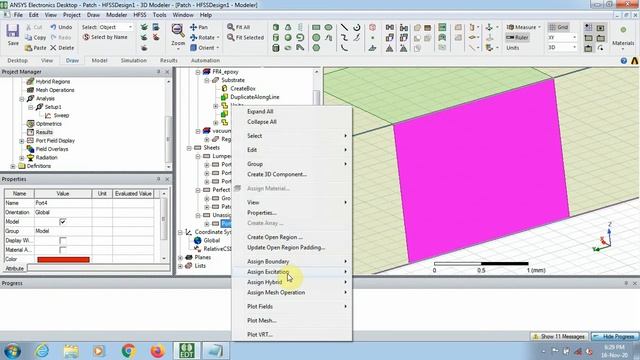Click the Windows Start button
The image size is (640, 360).
12,351
